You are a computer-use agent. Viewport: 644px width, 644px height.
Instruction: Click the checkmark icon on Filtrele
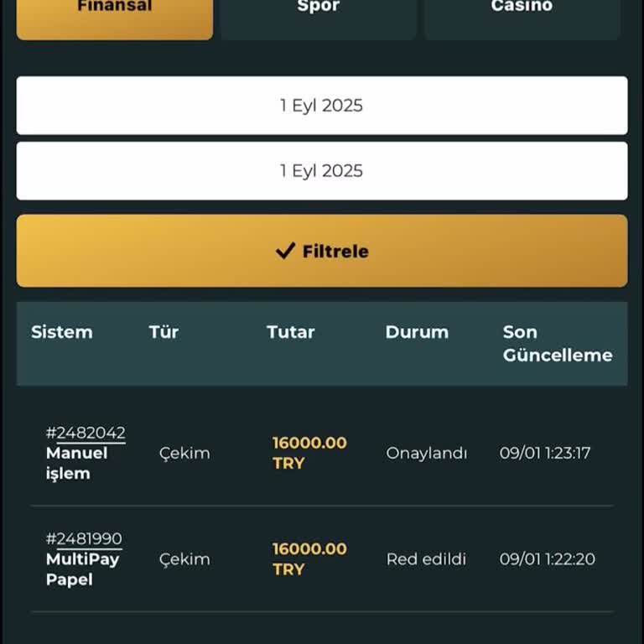[x=285, y=251]
